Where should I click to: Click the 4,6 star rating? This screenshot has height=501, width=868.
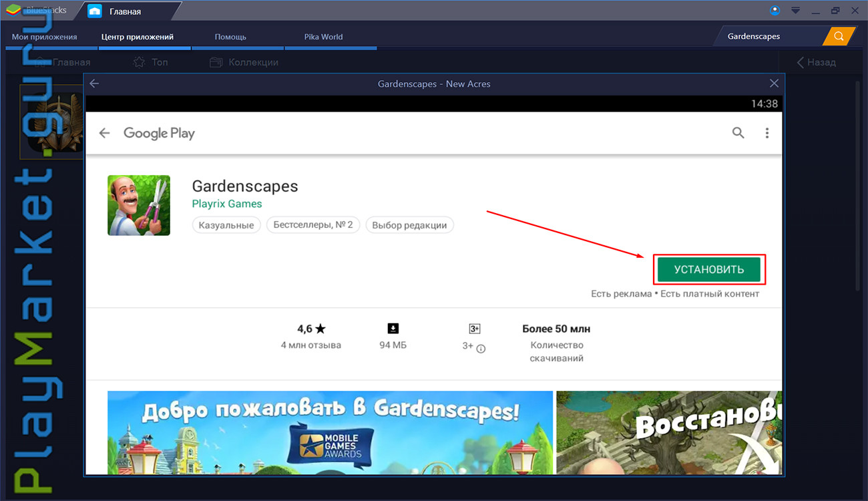(311, 329)
